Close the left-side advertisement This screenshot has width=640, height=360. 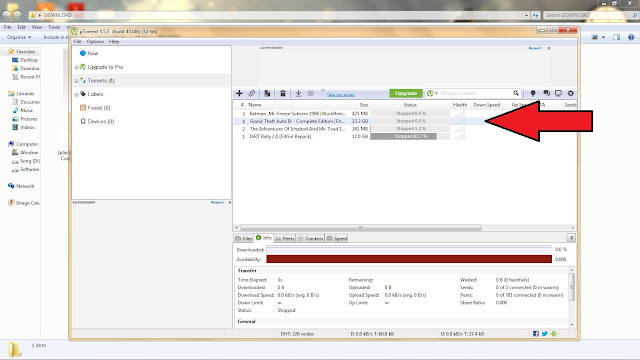(x=229, y=202)
